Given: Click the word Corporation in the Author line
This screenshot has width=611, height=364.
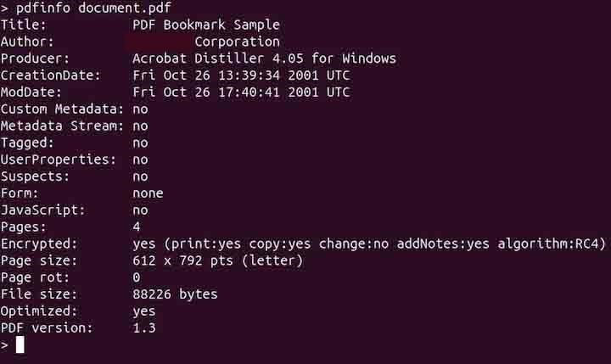Looking at the screenshot, I should [x=237, y=42].
